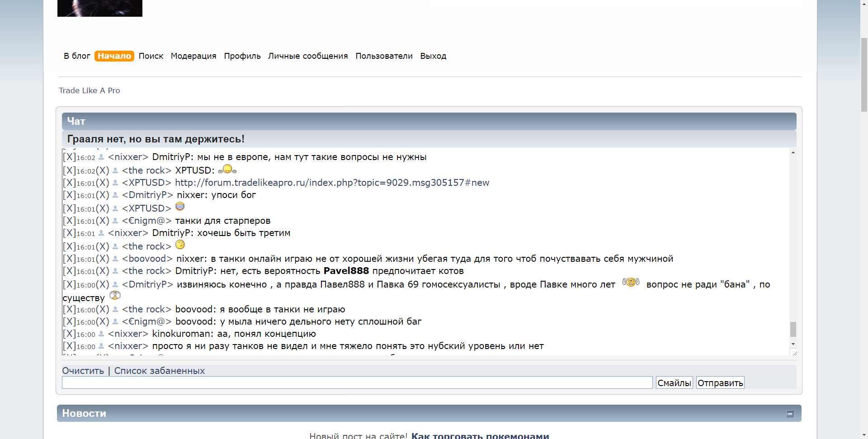The width and height of the screenshot is (868, 439).
Task: Click the user icon before XPTUSD's forum link message
Action: (115, 183)
